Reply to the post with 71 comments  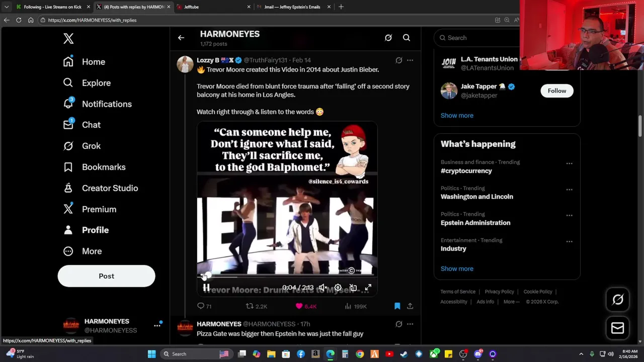click(x=204, y=306)
